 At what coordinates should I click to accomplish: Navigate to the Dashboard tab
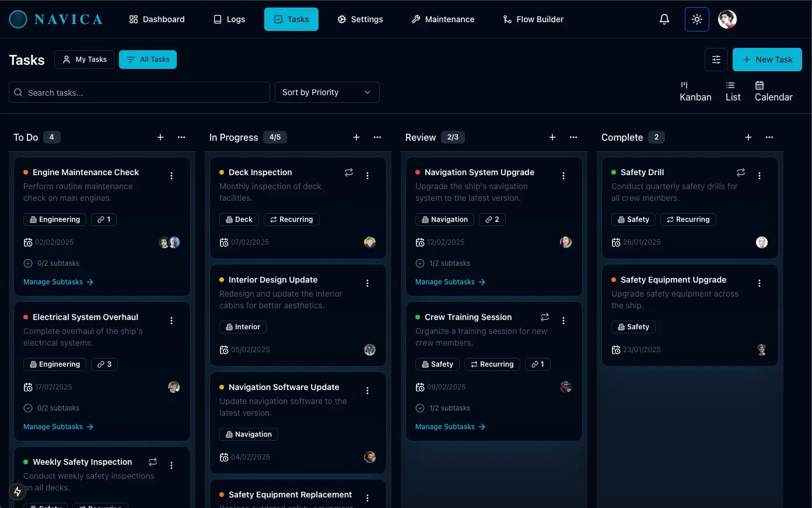(x=156, y=19)
